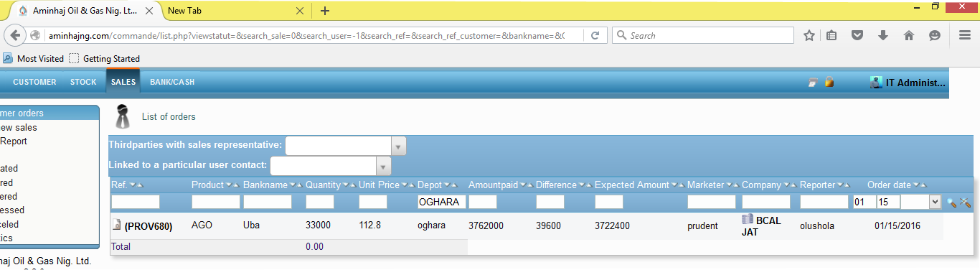The width and height of the screenshot is (980, 270).
Task: Click the company building icon beside BCAL JAT
Action: click(x=748, y=220)
